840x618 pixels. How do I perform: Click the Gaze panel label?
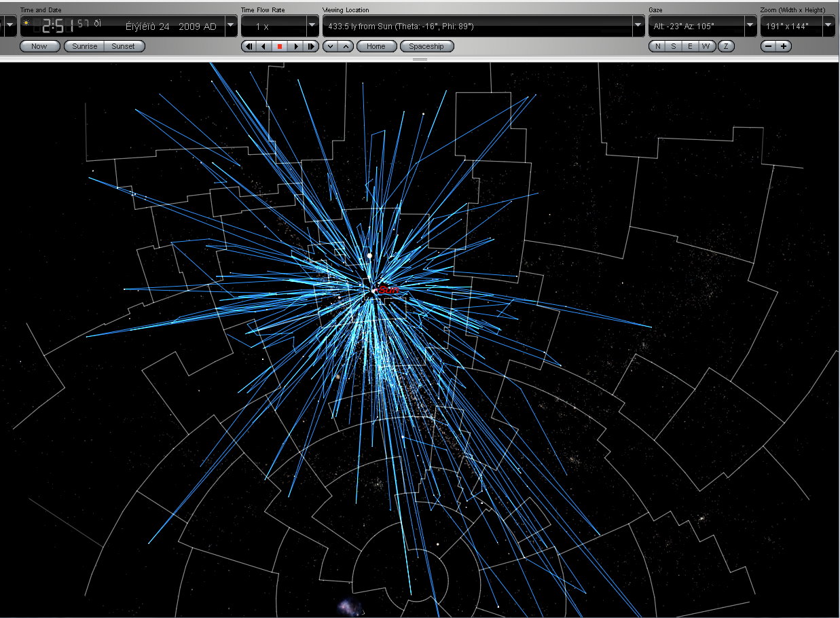pyautogui.click(x=655, y=10)
